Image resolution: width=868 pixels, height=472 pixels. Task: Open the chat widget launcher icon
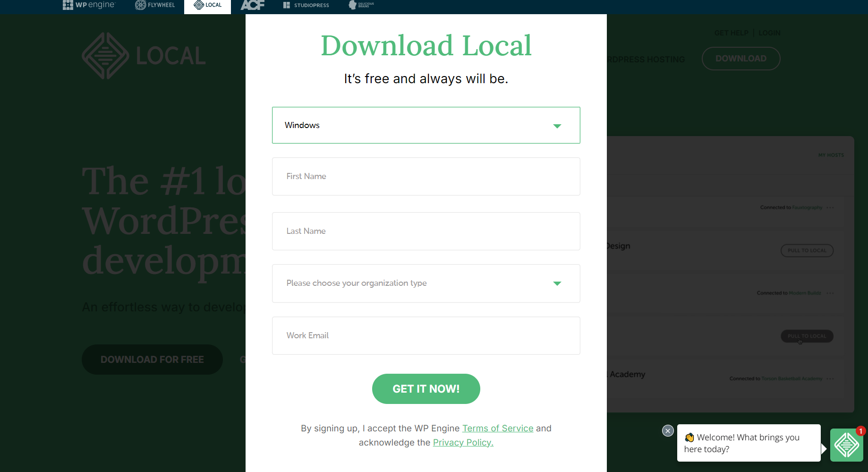[x=846, y=445]
